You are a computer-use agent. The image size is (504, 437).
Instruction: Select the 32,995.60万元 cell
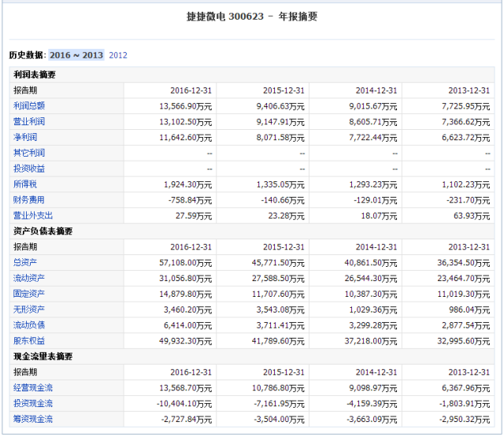tap(464, 341)
